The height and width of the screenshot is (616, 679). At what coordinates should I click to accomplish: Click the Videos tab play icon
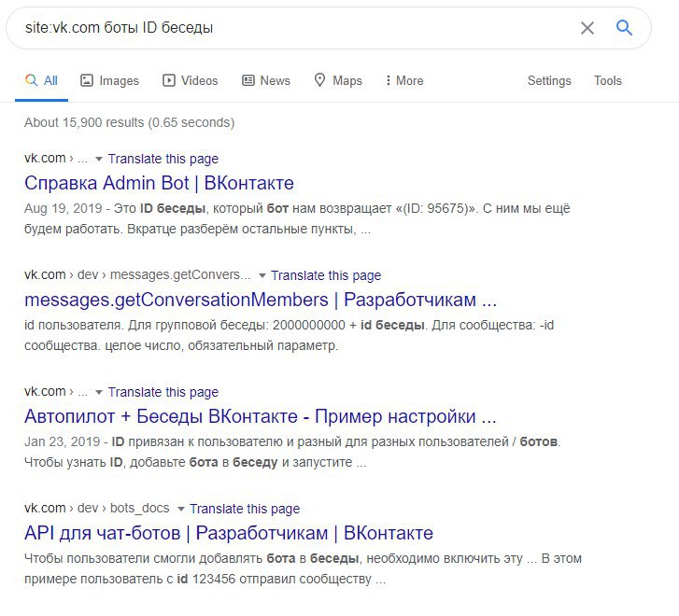click(168, 80)
